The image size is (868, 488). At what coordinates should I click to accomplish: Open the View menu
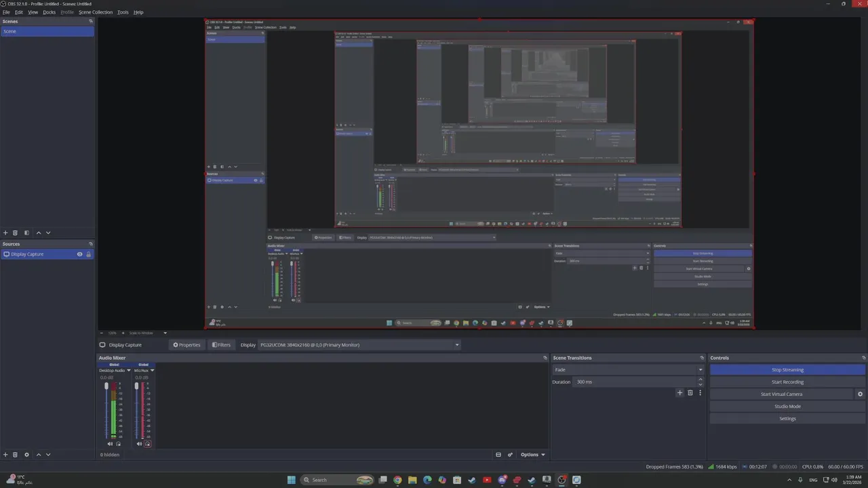tap(33, 12)
